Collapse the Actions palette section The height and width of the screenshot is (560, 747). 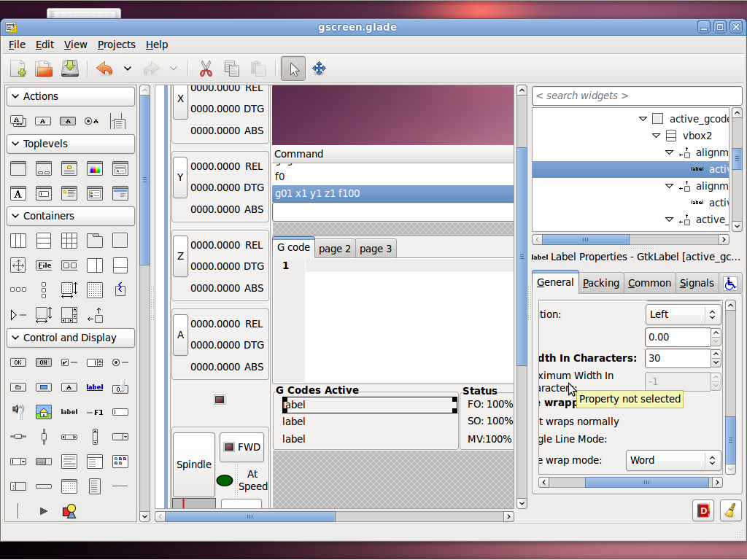(71, 96)
